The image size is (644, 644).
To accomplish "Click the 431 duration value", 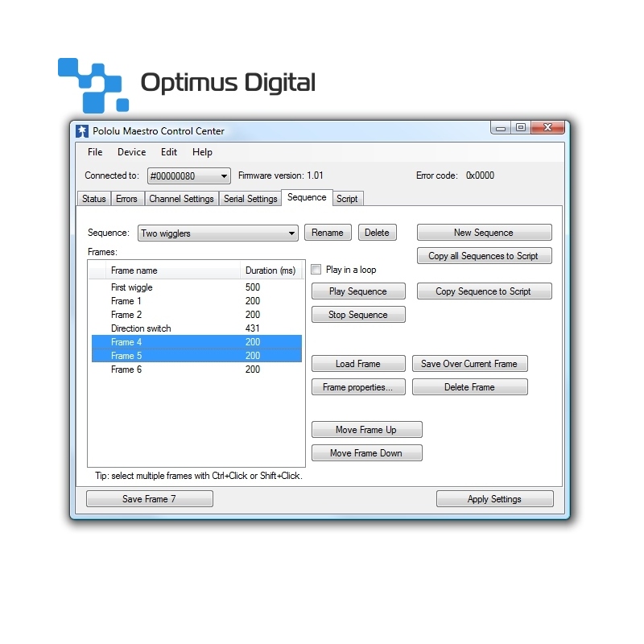I will click(x=253, y=328).
